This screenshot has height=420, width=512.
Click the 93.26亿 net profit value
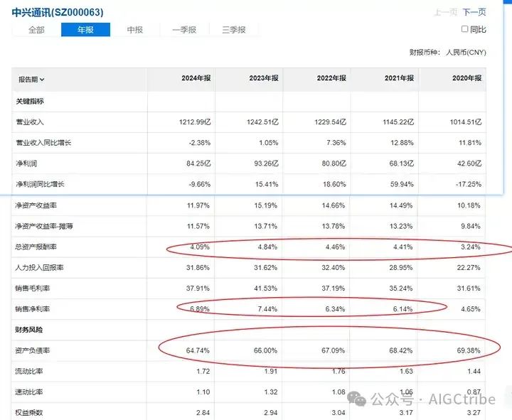coord(266,163)
